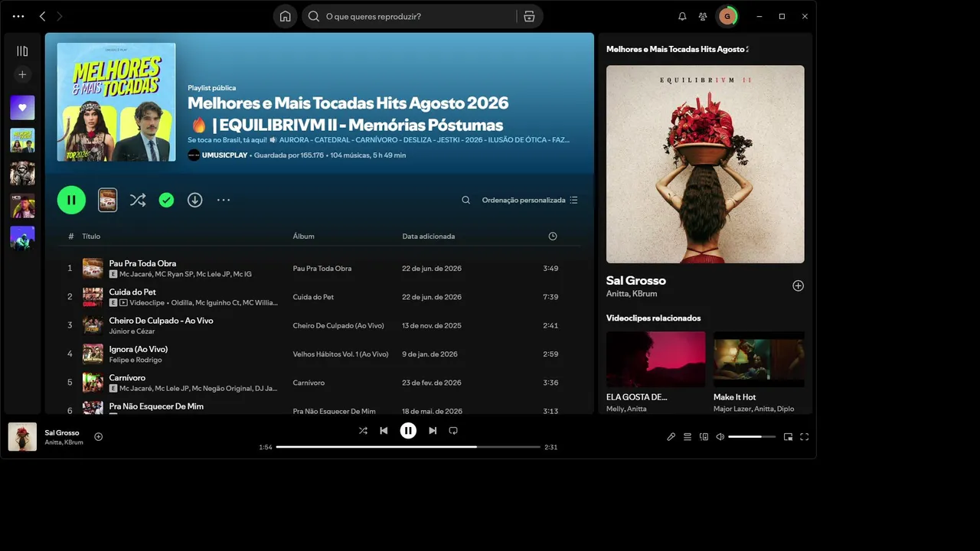The height and width of the screenshot is (551, 980).
Task: Pause playback in the bottom player bar
Action: coord(408,431)
